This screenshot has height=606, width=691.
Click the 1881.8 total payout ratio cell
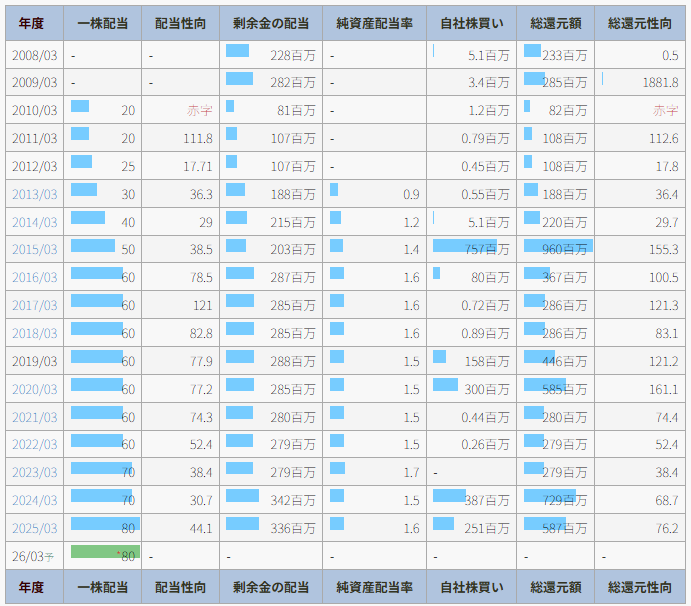pyautogui.click(x=660, y=82)
